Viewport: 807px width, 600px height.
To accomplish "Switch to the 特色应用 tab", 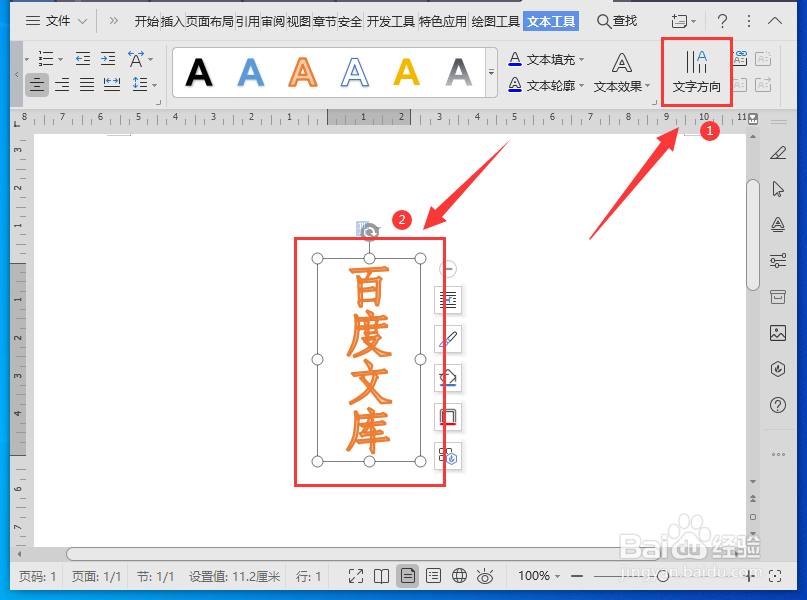I will [443, 21].
